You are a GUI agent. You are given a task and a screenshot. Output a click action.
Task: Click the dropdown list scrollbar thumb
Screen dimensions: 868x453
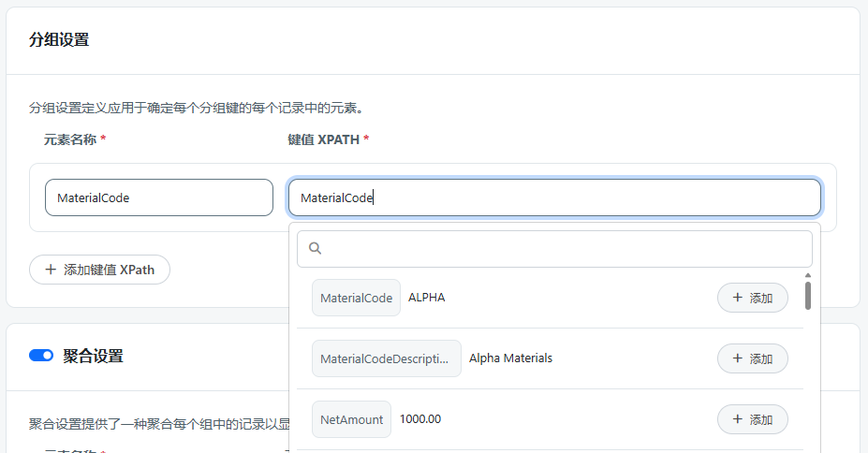807,295
